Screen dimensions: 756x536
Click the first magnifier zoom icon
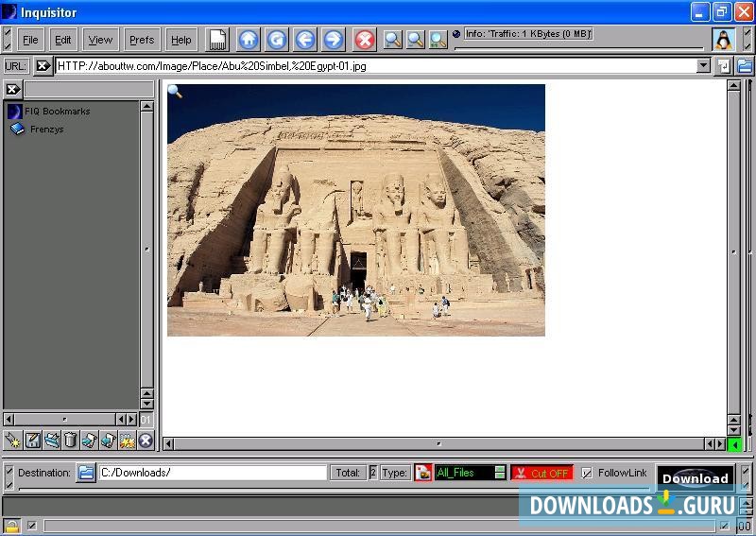point(392,40)
